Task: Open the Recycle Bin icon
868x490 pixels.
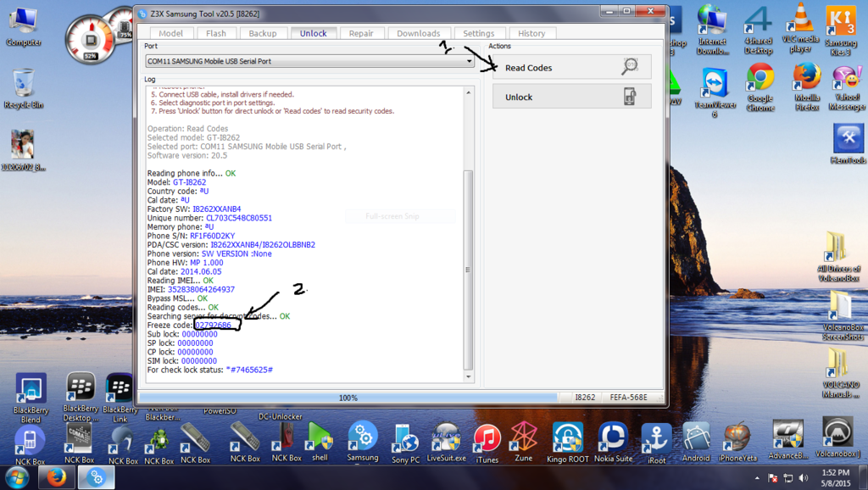Action: tap(23, 86)
